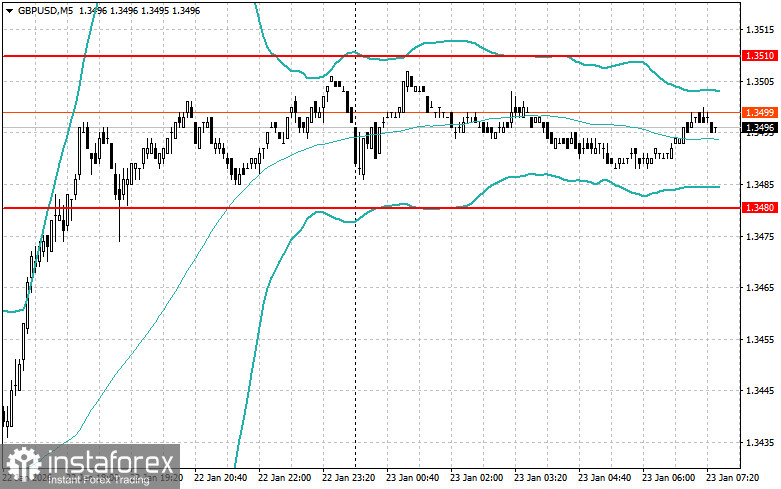Click the 1.3485 price axis value
This screenshot has height=489, width=781.
coord(760,185)
